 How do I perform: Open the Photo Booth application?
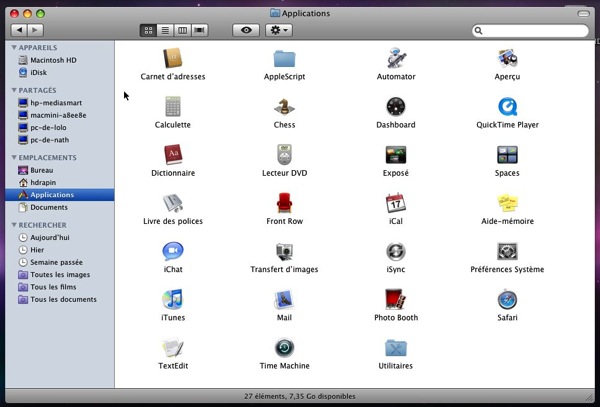point(395,299)
